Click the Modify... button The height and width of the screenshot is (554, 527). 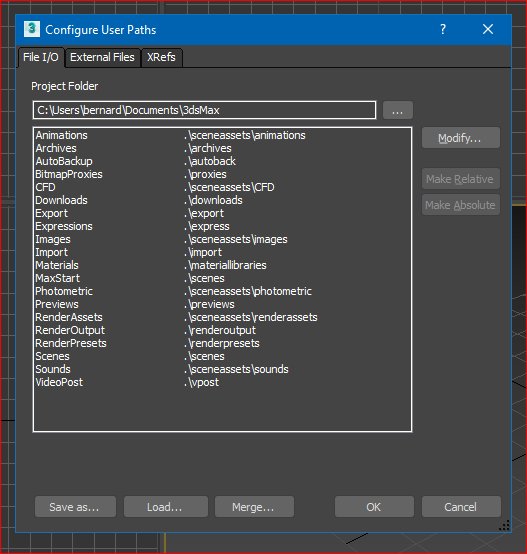point(461,138)
